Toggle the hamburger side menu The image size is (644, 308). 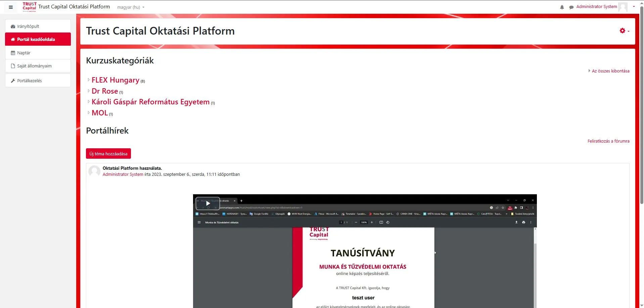(x=11, y=7)
